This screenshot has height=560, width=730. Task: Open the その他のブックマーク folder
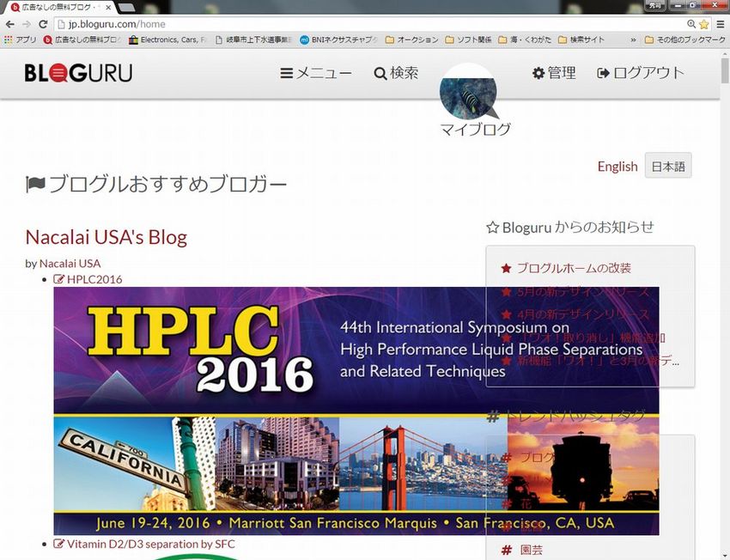pos(684,40)
